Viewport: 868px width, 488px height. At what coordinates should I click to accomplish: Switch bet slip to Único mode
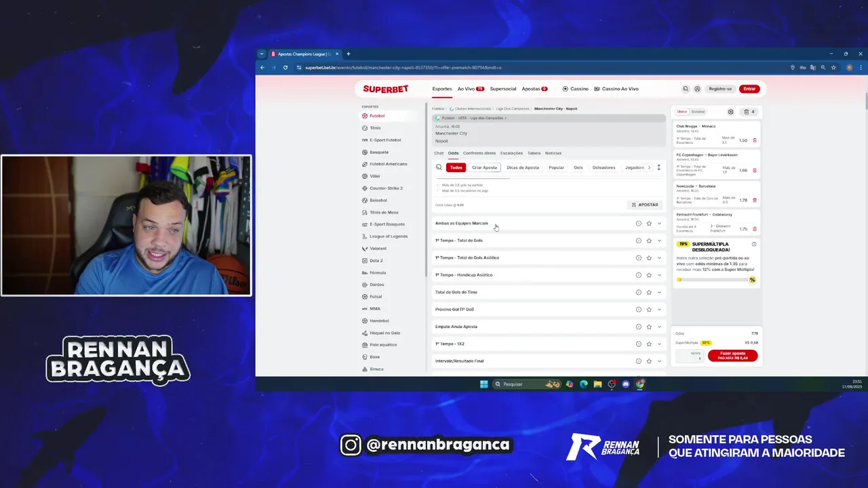tap(682, 112)
